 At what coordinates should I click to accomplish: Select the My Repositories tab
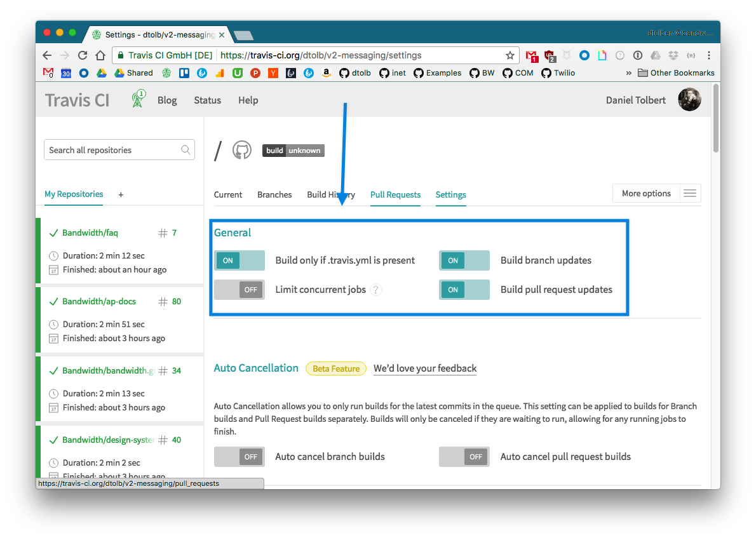pyautogui.click(x=74, y=194)
